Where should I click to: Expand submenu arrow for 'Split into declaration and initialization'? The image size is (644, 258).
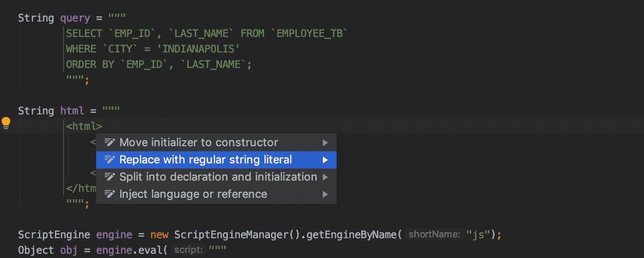[325, 177]
